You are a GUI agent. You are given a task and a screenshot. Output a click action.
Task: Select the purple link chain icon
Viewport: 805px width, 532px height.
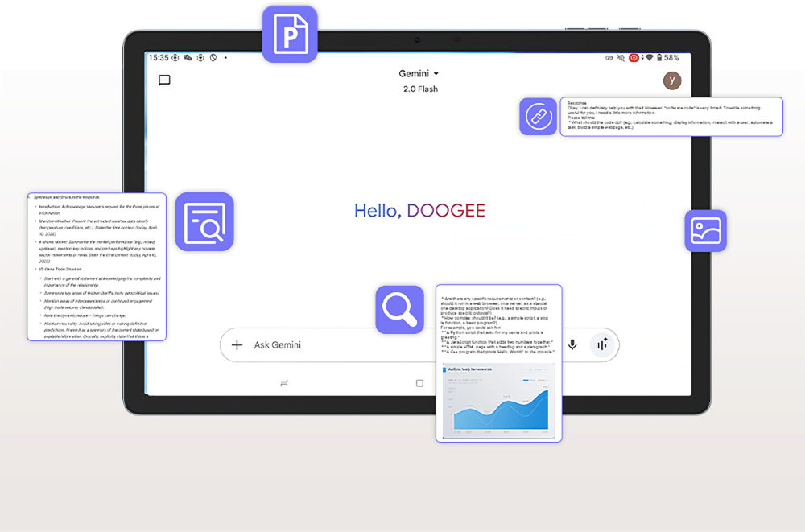pyautogui.click(x=538, y=117)
